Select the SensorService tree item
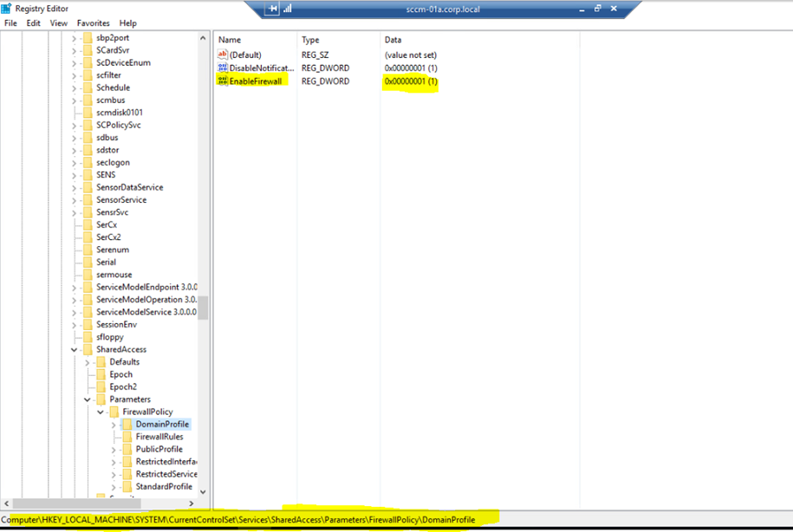The image size is (793, 532). pos(121,200)
